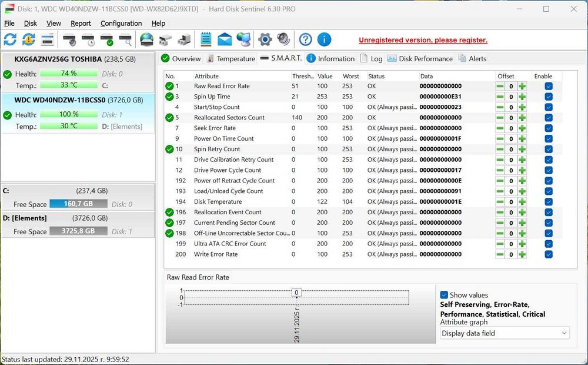Click the disk with magnifier surface test icon
This screenshot has width=588, height=365.
click(x=126, y=40)
